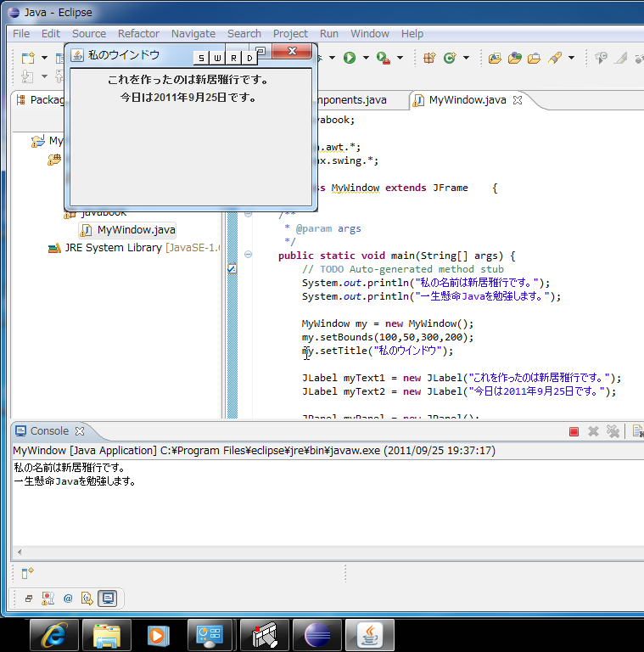Click the New Java Class icon
This screenshot has height=652, width=644.
pyautogui.click(x=449, y=58)
